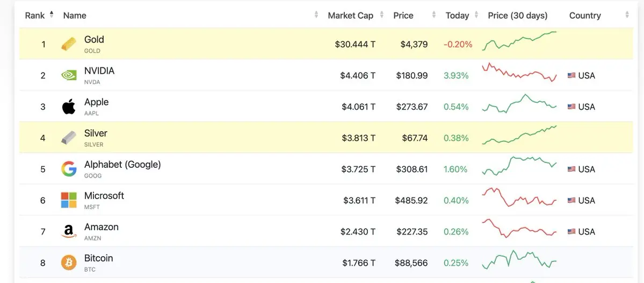The image size is (644, 283).
Task: Click the USA flag beside Apple
Action: click(x=571, y=107)
